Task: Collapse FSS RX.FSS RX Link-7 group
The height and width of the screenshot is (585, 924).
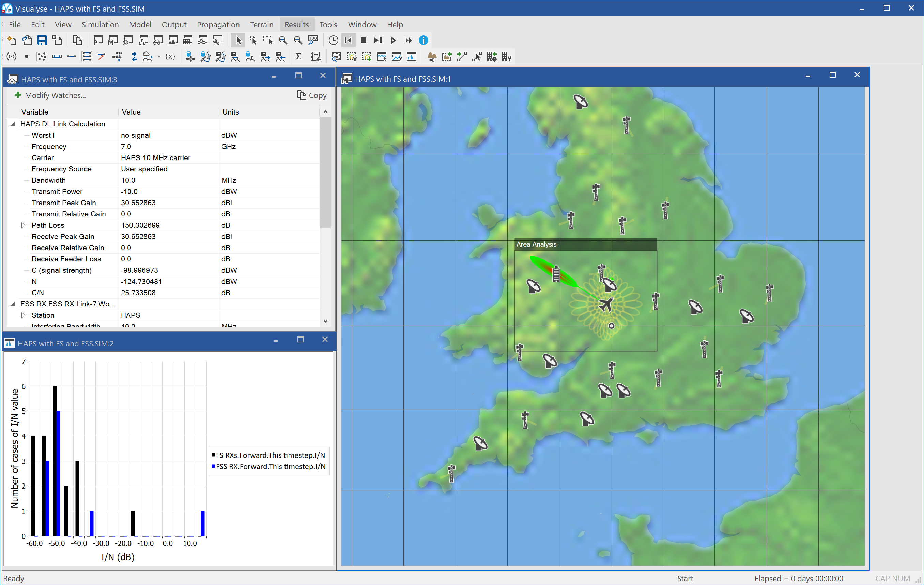Action: pyautogui.click(x=12, y=304)
